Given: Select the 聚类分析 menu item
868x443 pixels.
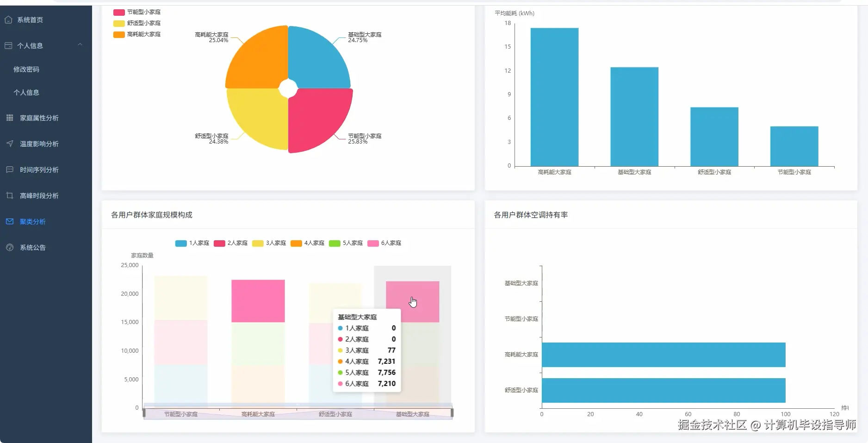Looking at the screenshot, I should click(x=46, y=221).
